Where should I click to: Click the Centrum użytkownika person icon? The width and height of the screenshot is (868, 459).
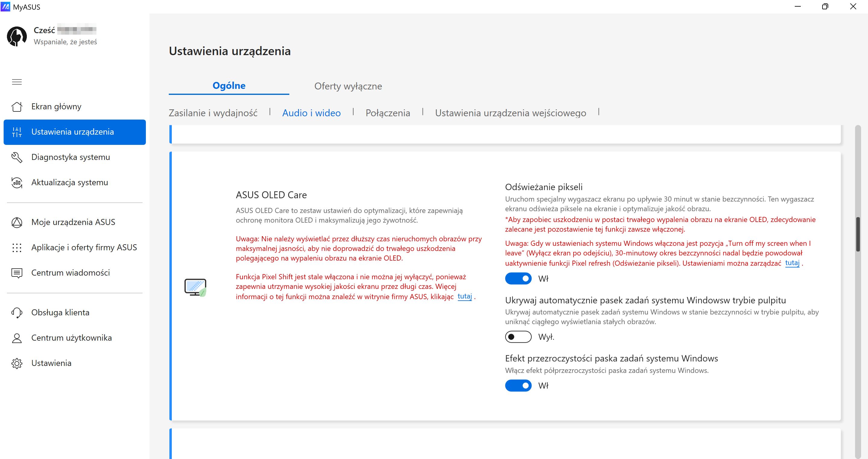tap(17, 338)
